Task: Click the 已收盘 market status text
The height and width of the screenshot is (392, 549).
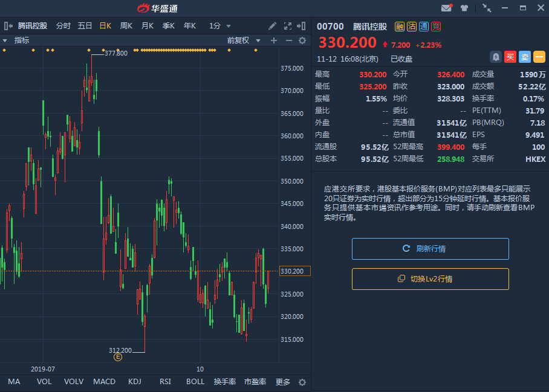Action: pyautogui.click(x=401, y=59)
